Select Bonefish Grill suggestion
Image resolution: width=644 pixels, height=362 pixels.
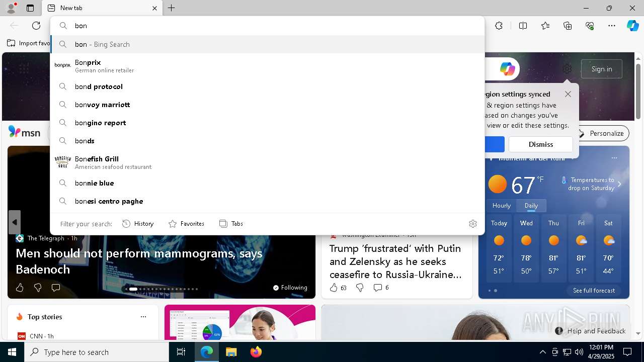267,162
